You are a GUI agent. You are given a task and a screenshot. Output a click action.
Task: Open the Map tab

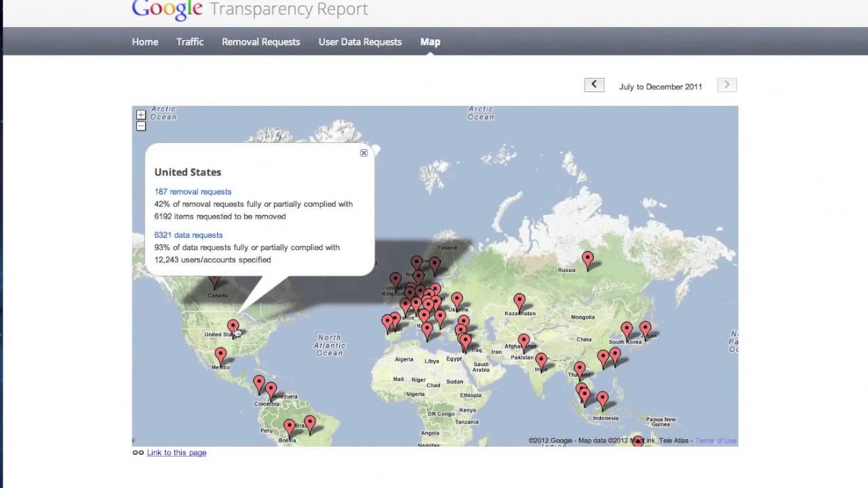[x=430, y=42]
